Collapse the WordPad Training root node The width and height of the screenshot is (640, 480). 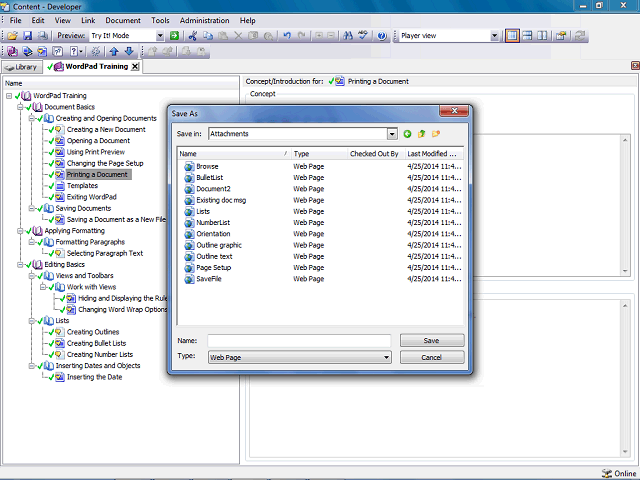9,96
